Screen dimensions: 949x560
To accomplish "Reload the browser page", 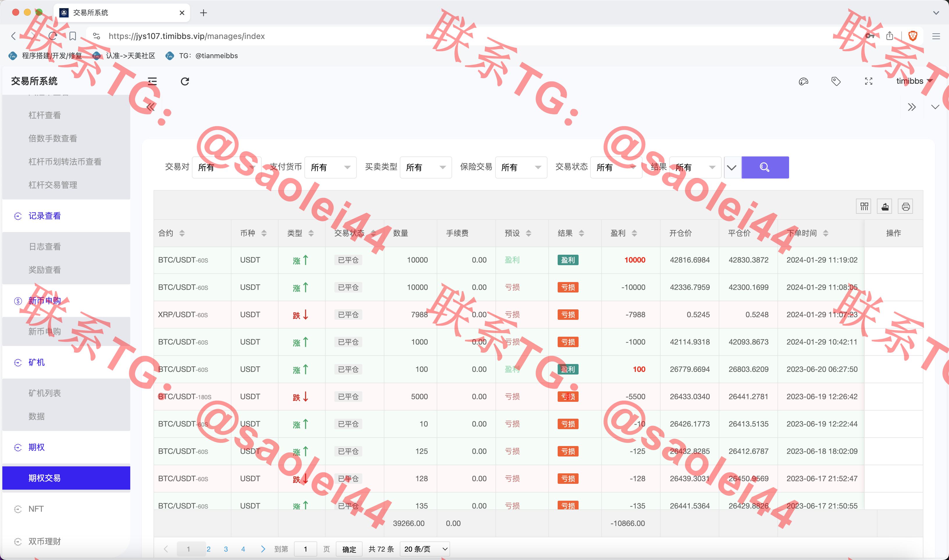I will pyautogui.click(x=53, y=36).
